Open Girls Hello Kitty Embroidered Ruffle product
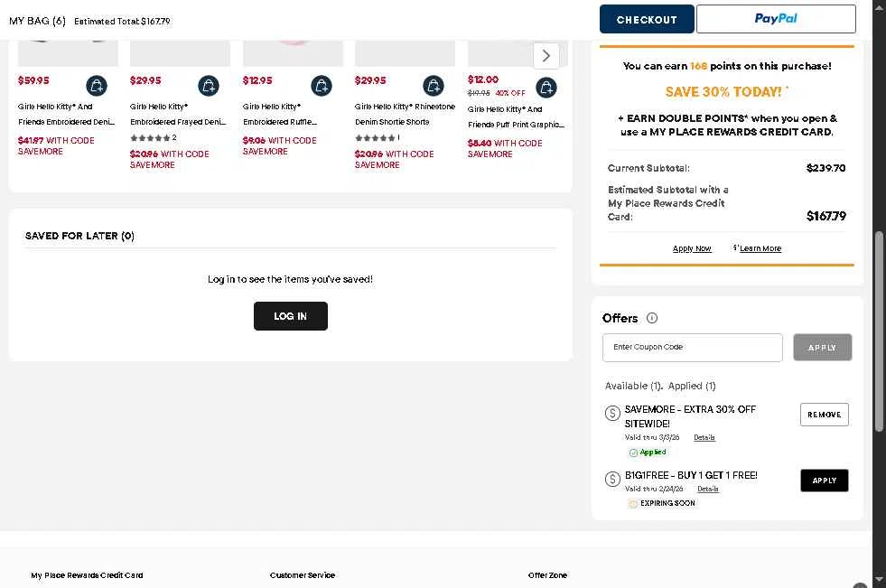Image resolution: width=886 pixels, height=588 pixels. (x=280, y=114)
